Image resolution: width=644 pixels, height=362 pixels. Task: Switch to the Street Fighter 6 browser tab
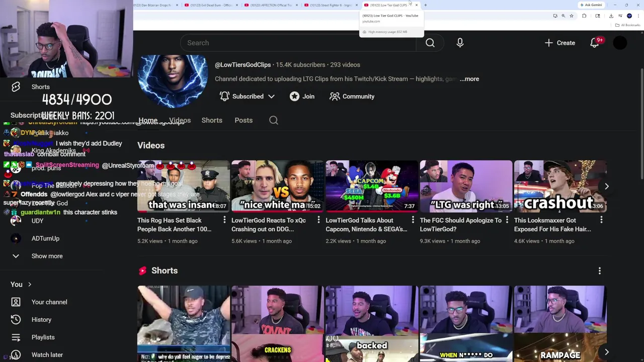click(x=331, y=5)
